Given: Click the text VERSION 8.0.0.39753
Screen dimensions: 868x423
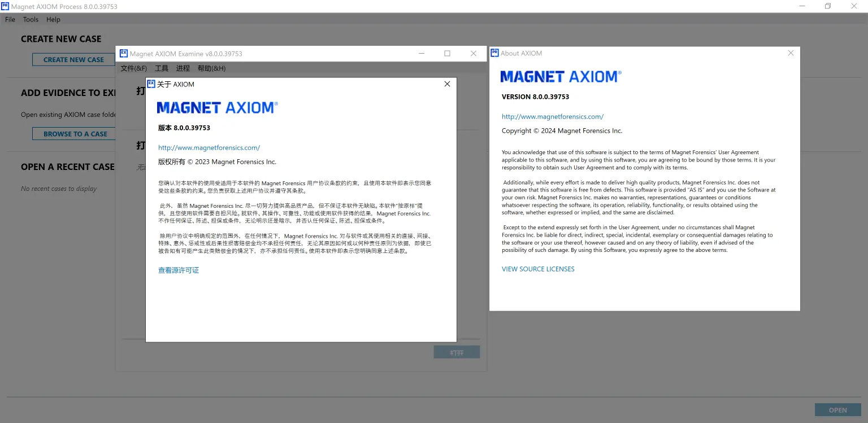Looking at the screenshot, I should (535, 97).
